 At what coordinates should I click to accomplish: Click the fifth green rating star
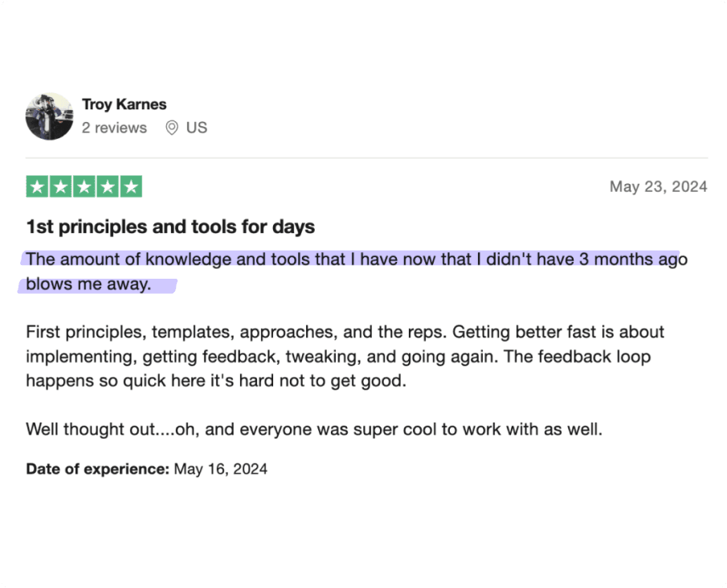click(131, 187)
